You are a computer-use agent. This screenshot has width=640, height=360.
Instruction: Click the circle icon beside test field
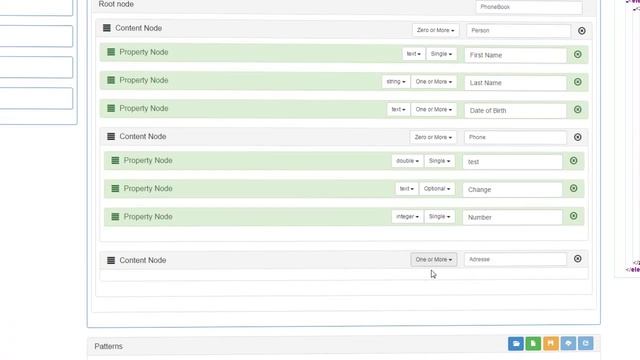coord(573,161)
